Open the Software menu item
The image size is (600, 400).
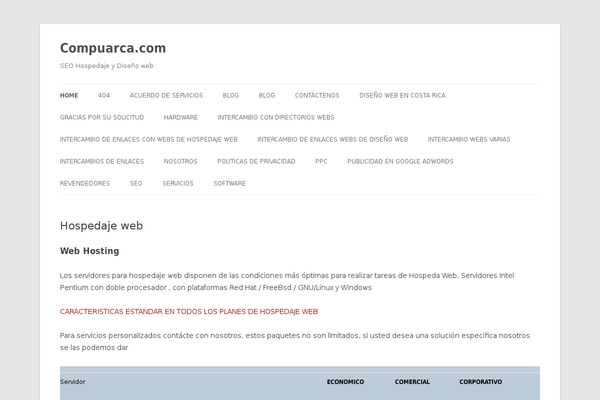[x=229, y=183]
